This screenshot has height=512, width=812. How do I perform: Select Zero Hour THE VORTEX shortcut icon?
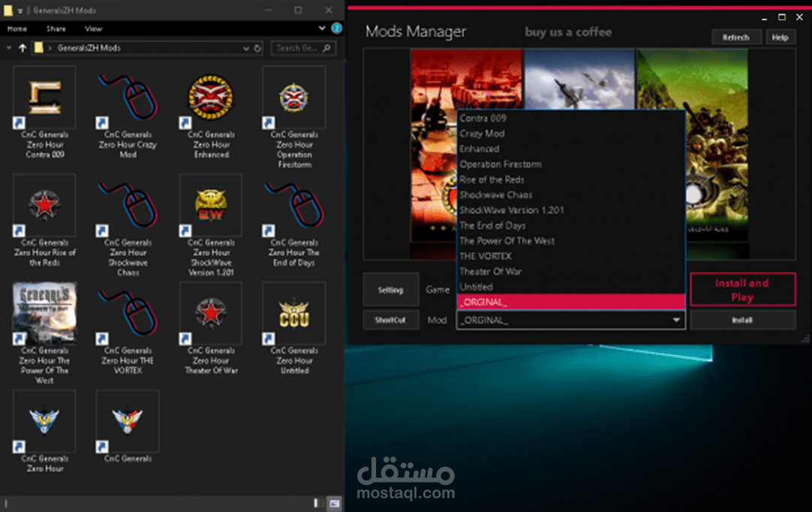pos(128,314)
